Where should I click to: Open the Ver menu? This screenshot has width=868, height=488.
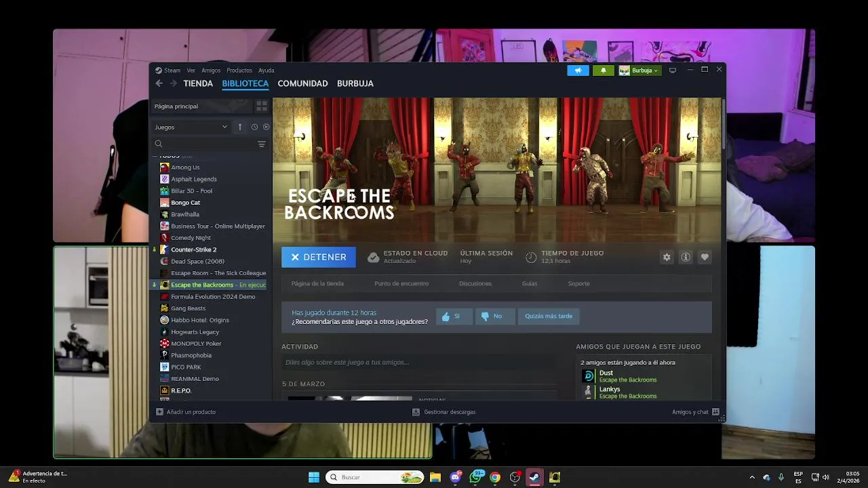coord(191,70)
